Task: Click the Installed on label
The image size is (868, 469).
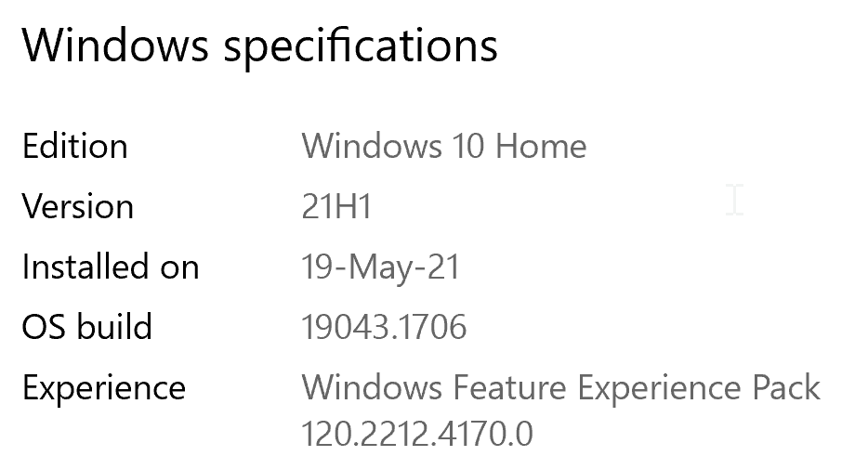Action: pyautogui.click(x=110, y=267)
